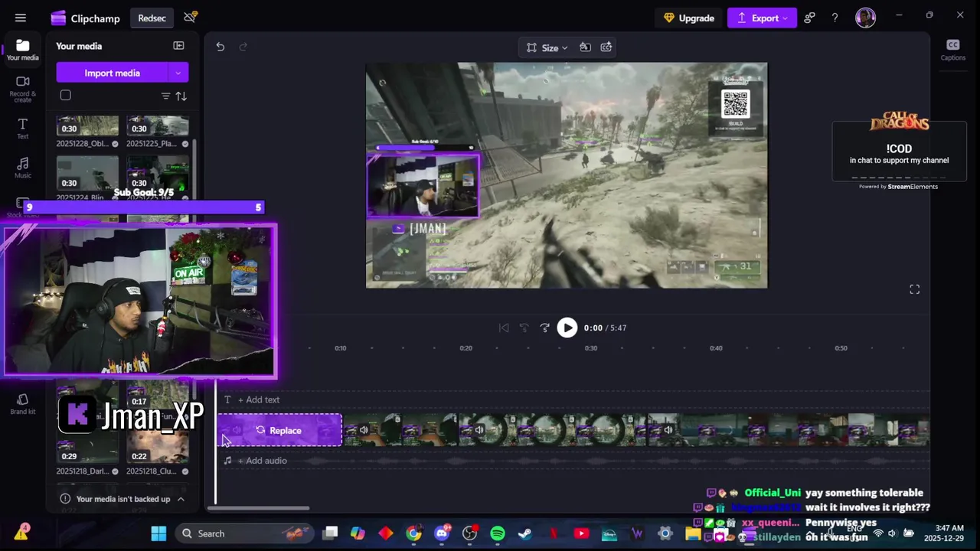Undo the last edit
Image resolution: width=980 pixels, height=551 pixels.
pos(220,47)
